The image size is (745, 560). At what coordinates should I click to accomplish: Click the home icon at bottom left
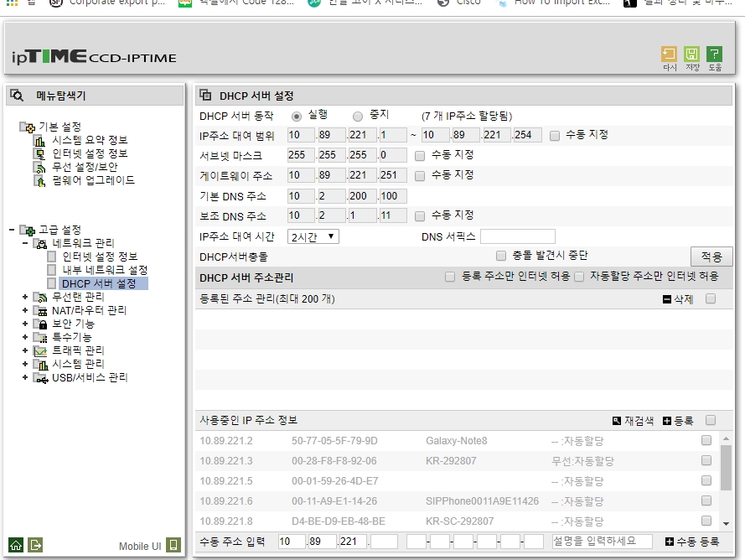pos(16,545)
